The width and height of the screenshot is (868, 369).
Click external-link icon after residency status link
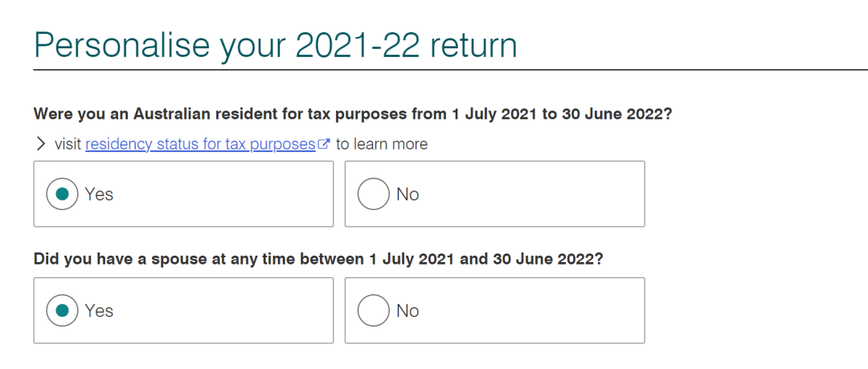click(325, 144)
